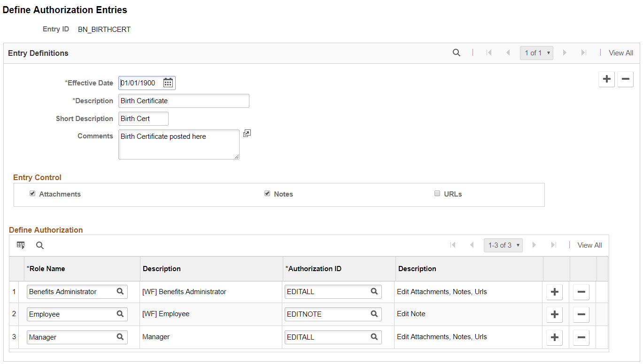Click '[WF] Benefits Administrator' description text

click(x=184, y=291)
